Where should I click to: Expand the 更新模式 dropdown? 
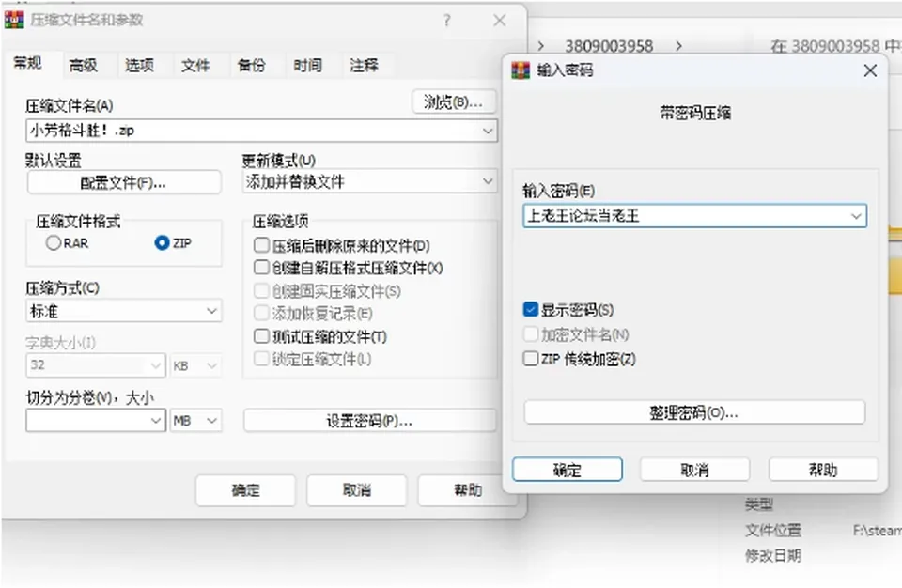point(488,182)
